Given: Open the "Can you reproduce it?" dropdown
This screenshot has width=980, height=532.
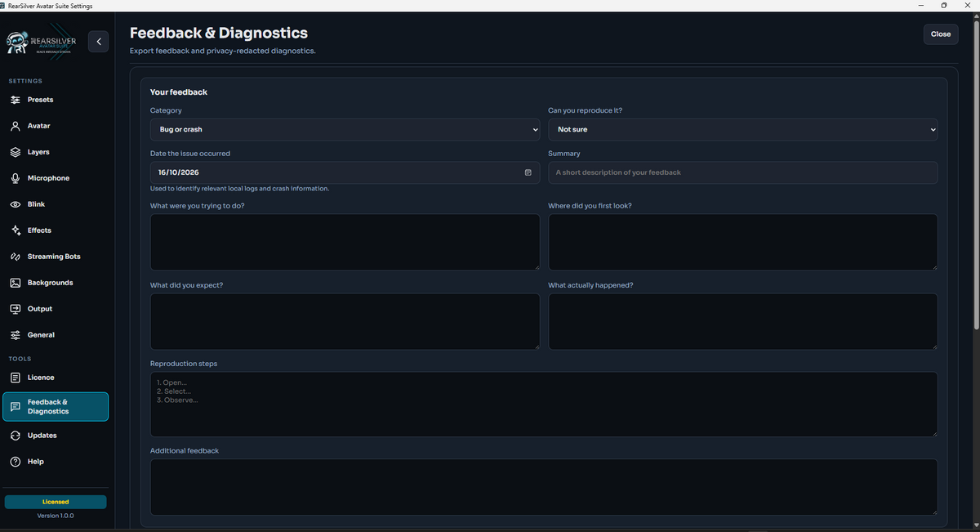Looking at the screenshot, I should click(x=743, y=129).
